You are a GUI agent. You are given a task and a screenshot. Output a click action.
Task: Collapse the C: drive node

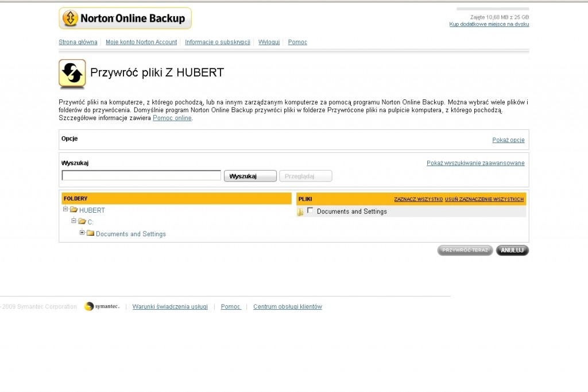(x=73, y=221)
